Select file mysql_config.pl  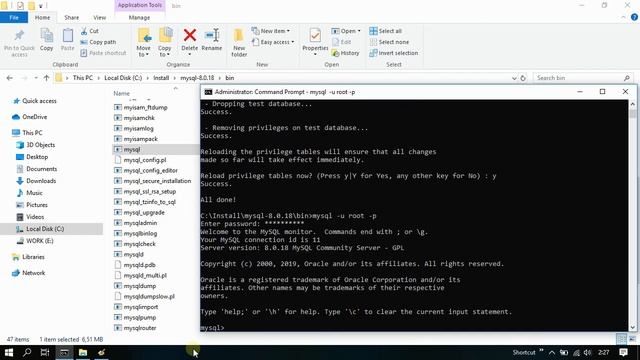coord(144,160)
